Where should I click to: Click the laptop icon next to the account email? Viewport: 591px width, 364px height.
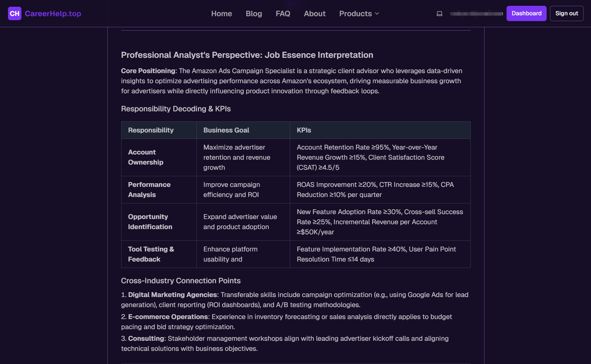pos(440,13)
